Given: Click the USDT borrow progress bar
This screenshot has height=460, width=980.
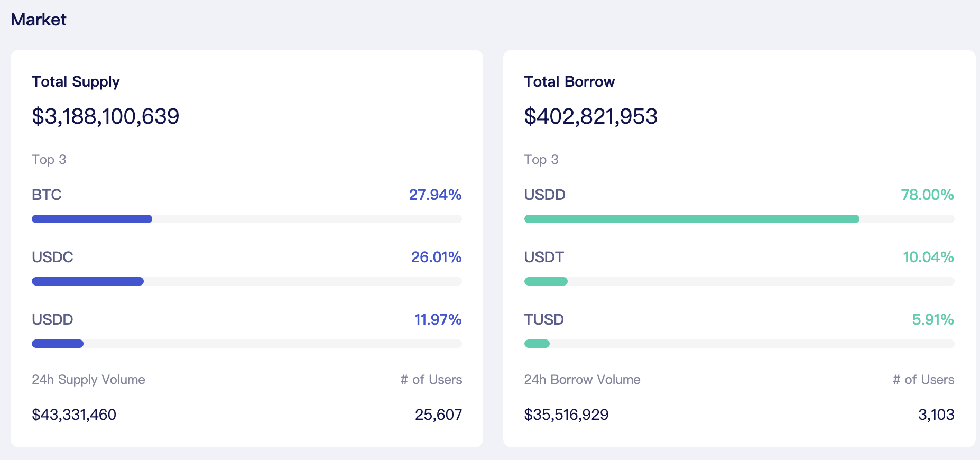Looking at the screenshot, I should pyautogui.click(x=739, y=281).
